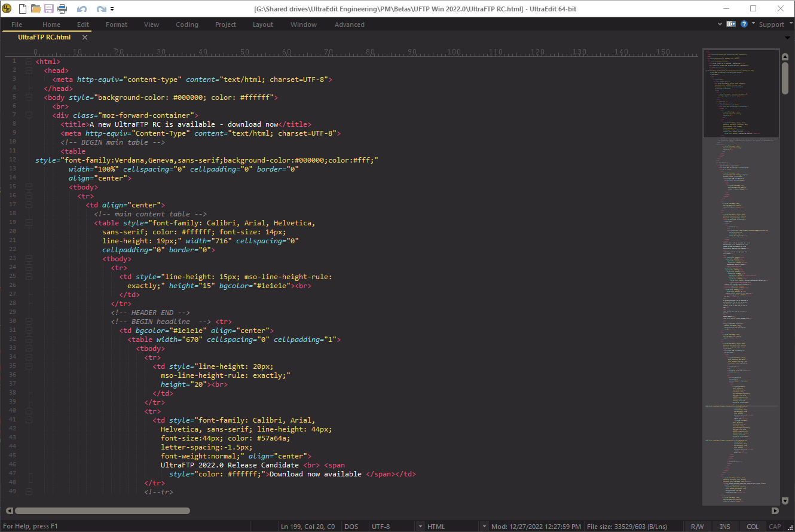Open the Window ribbon tab
795x532 pixels.
(x=304, y=25)
